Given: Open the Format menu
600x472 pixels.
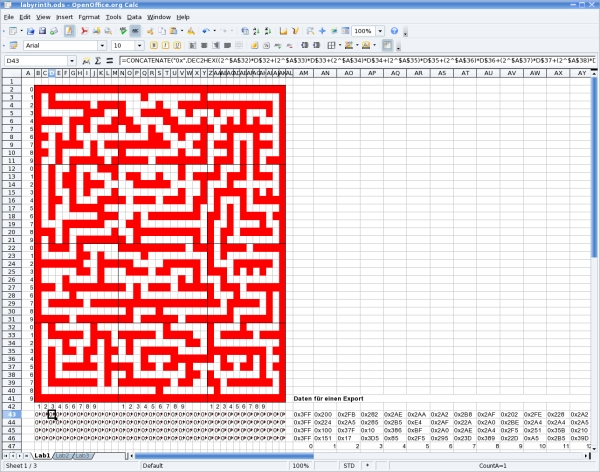Looking at the screenshot, I should [x=89, y=17].
